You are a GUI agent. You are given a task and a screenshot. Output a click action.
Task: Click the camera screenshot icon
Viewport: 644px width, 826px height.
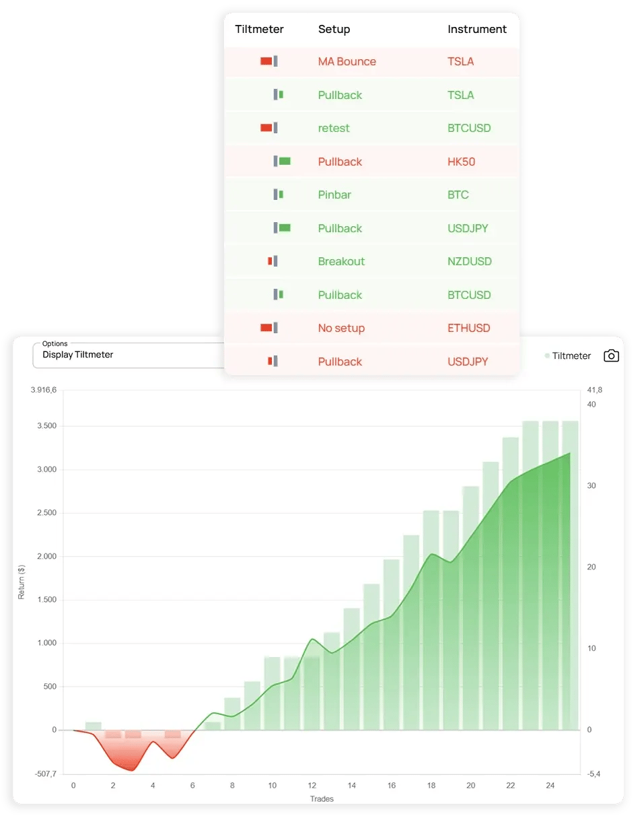pos(611,355)
